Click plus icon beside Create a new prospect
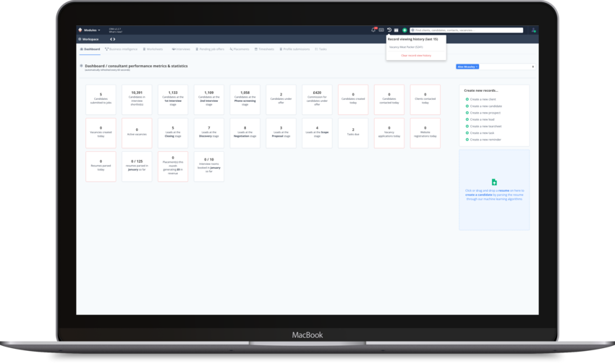The image size is (615, 364). pyautogui.click(x=467, y=113)
